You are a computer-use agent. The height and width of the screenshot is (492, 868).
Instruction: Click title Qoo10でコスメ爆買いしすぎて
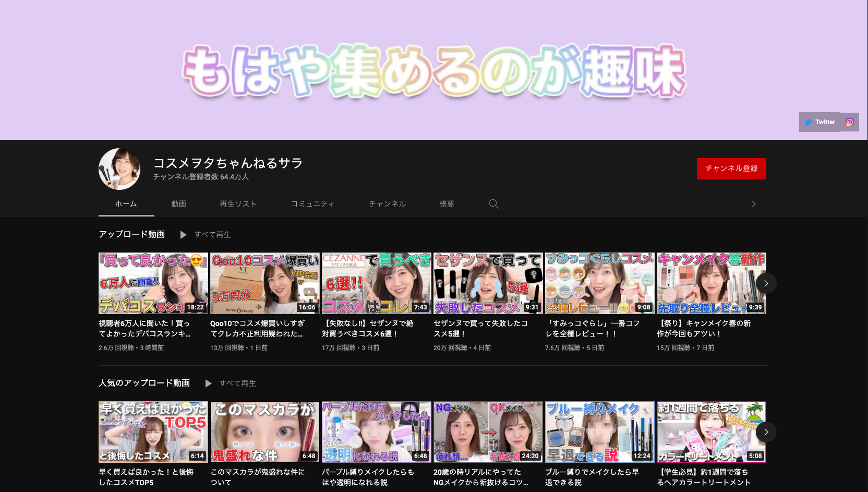pos(257,328)
